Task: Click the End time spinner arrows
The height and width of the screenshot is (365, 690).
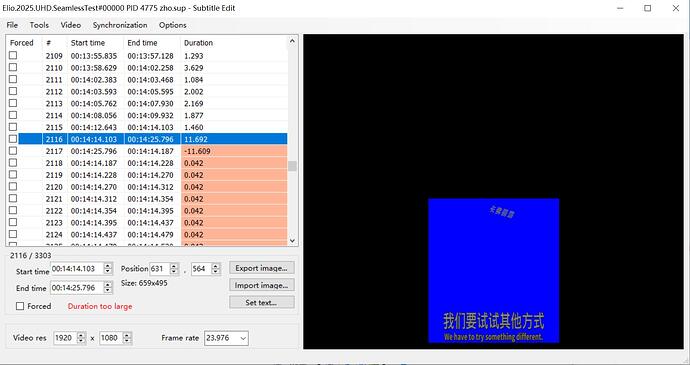Action: click(x=108, y=288)
